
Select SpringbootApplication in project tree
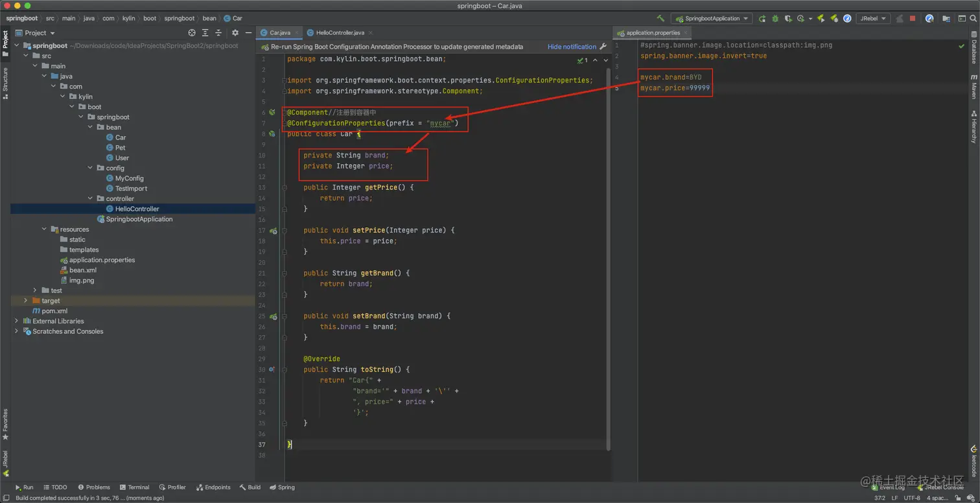(x=135, y=219)
